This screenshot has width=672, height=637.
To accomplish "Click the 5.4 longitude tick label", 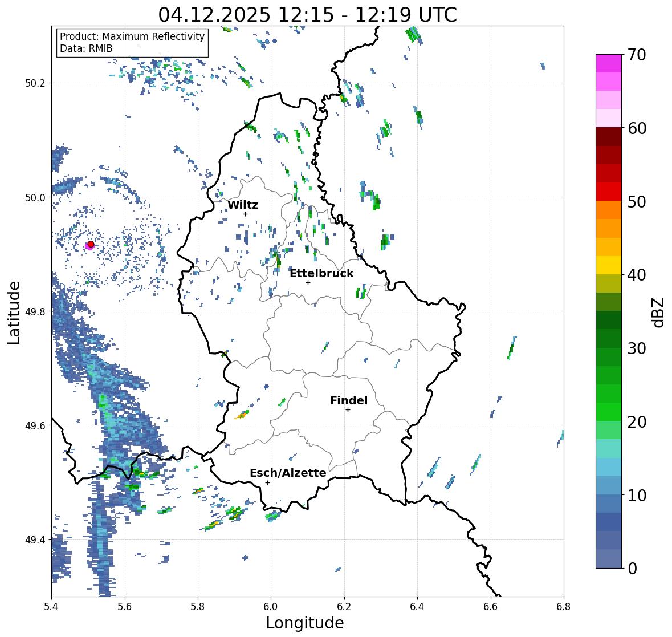I will pos(51,606).
